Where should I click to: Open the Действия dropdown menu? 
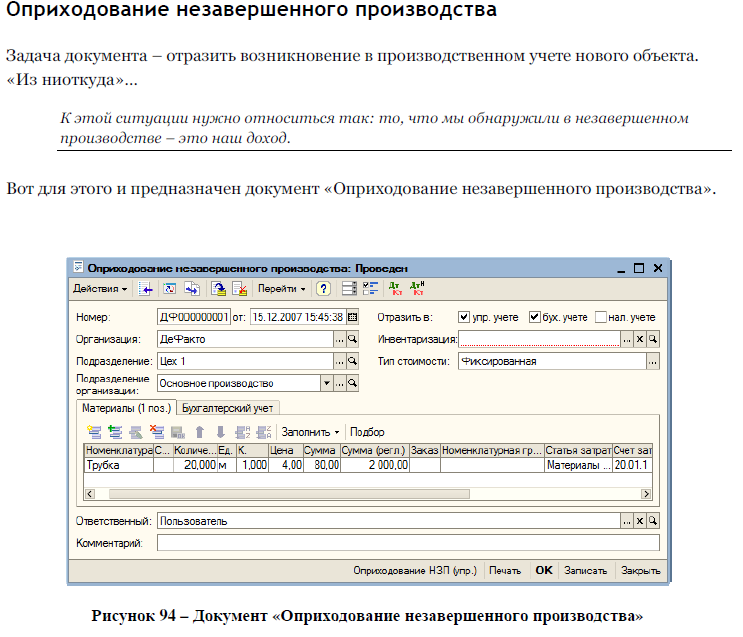[x=100, y=289]
